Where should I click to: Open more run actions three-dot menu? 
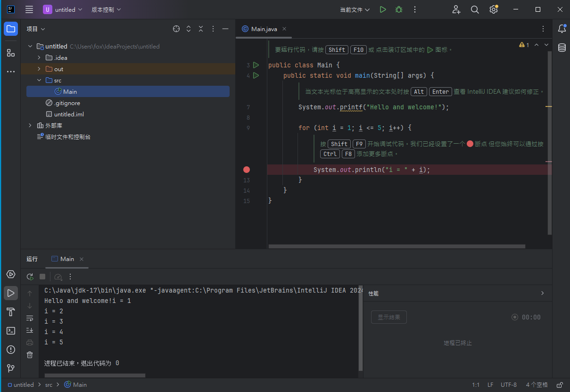point(415,9)
